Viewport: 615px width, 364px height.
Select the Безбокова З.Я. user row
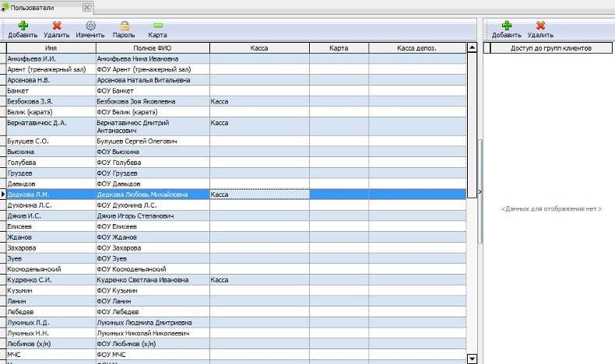tap(51, 101)
